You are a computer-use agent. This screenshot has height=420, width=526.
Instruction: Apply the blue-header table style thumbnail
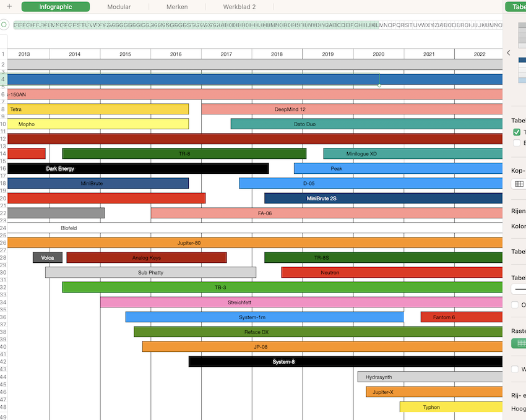click(522, 70)
